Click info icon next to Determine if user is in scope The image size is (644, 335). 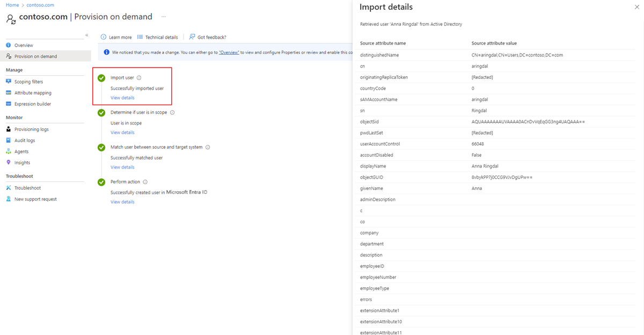172,113
